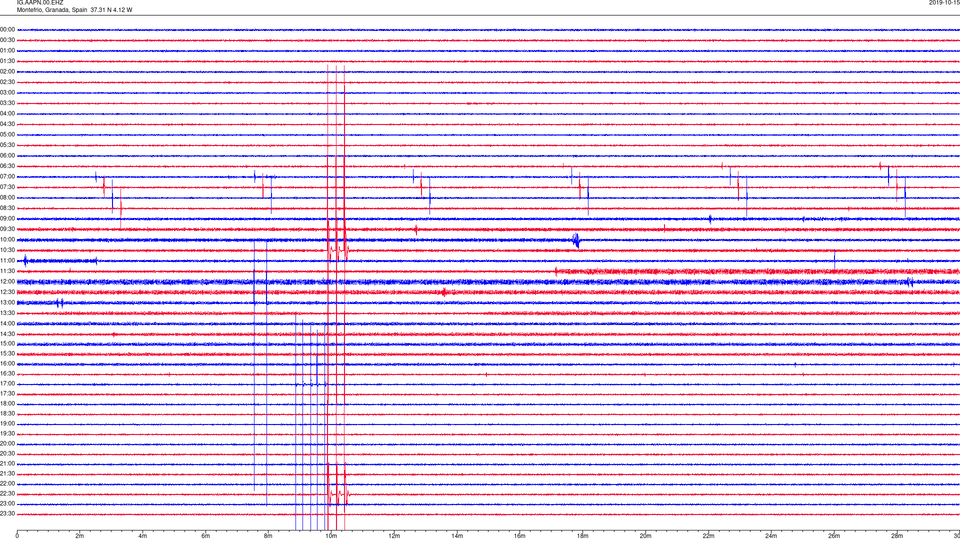Viewport: 960px width, 540px height.
Task: Select the 15:00 trace time label
Action: click(x=8, y=344)
